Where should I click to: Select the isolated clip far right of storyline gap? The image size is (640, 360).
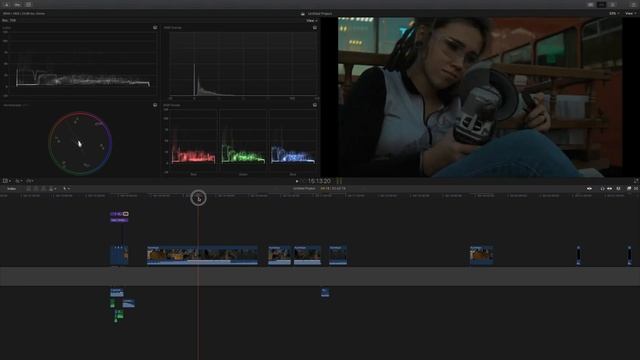pos(481,255)
